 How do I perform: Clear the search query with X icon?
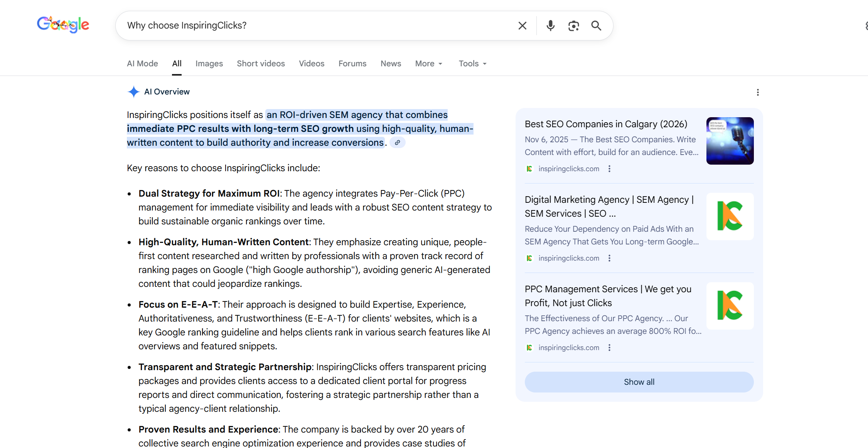click(x=522, y=26)
